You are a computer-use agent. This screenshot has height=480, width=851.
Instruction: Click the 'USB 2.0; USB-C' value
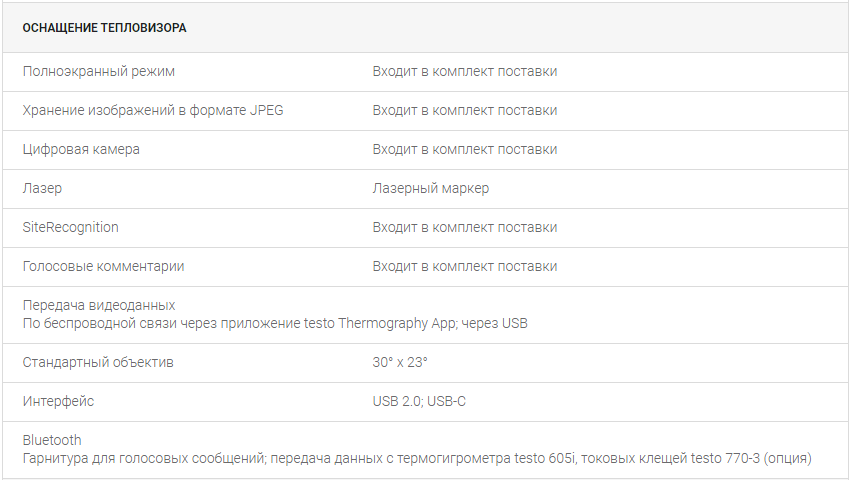click(x=419, y=401)
